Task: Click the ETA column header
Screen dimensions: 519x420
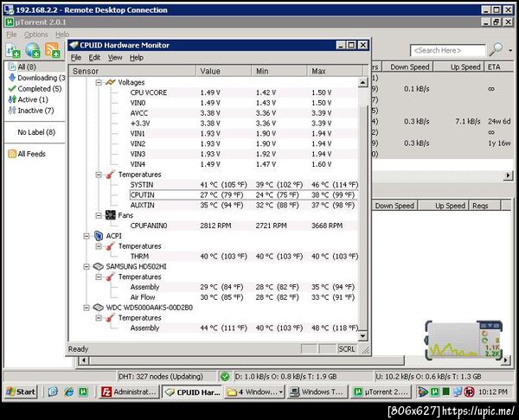Action: (x=498, y=67)
